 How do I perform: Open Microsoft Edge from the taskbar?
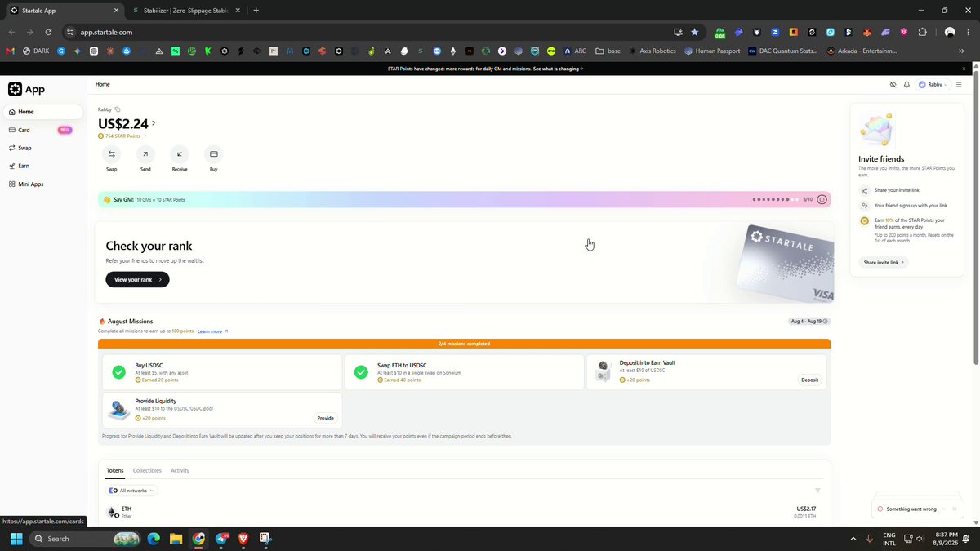click(x=153, y=539)
